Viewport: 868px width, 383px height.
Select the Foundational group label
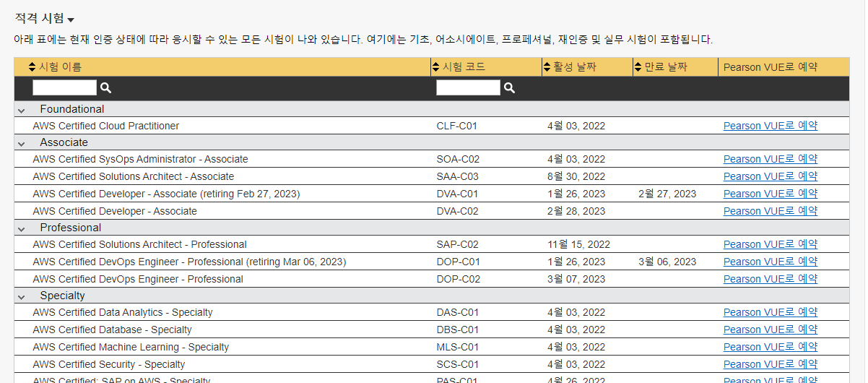click(72, 109)
